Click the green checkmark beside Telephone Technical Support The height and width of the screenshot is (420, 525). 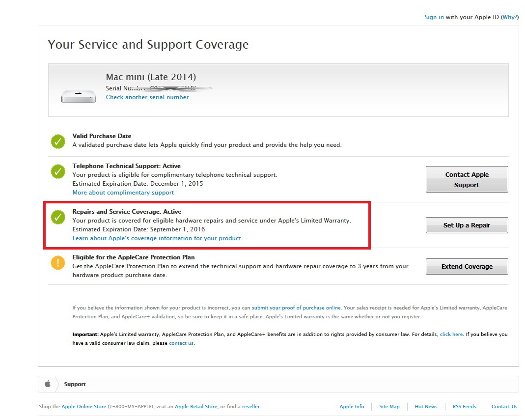click(x=58, y=171)
